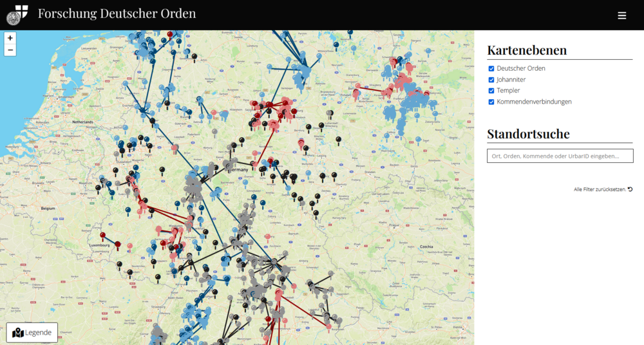
Task: Click the Forschung Deutscher Orden title
Action: tap(117, 14)
